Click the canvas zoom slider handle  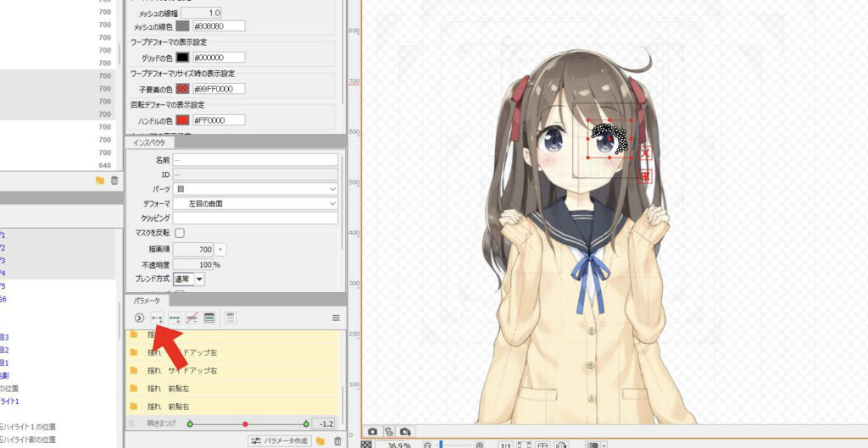(x=441, y=445)
